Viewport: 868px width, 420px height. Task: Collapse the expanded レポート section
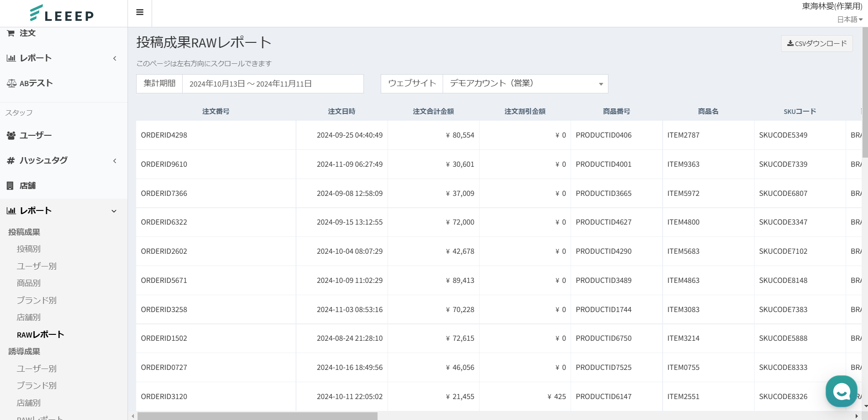tap(114, 211)
